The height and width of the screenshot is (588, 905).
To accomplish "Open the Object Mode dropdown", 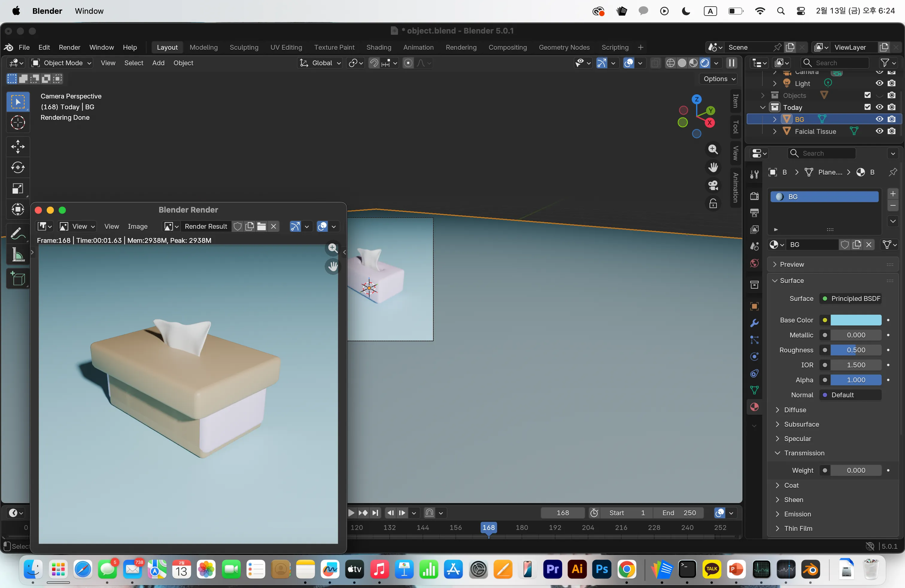I will [62, 63].
